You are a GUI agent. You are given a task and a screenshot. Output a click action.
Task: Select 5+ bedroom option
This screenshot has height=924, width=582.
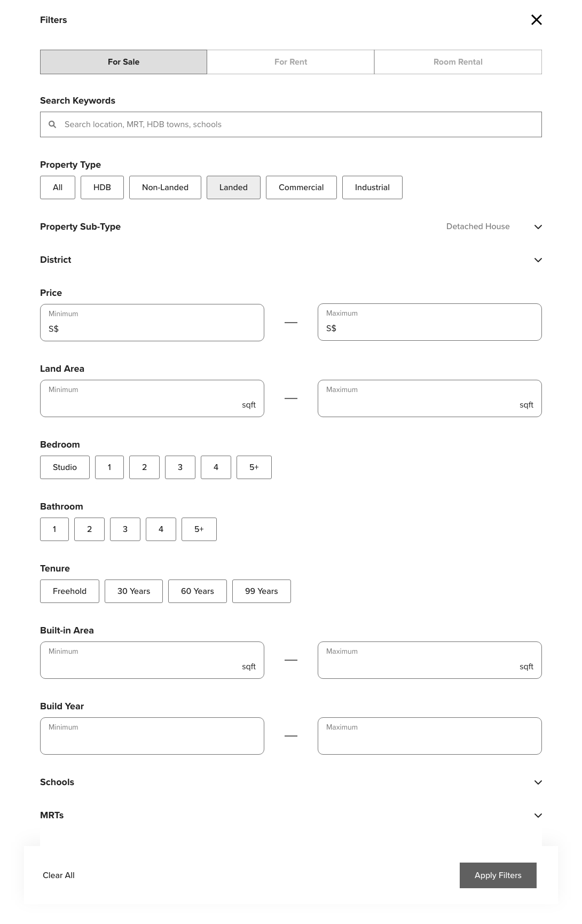(254, 467)
